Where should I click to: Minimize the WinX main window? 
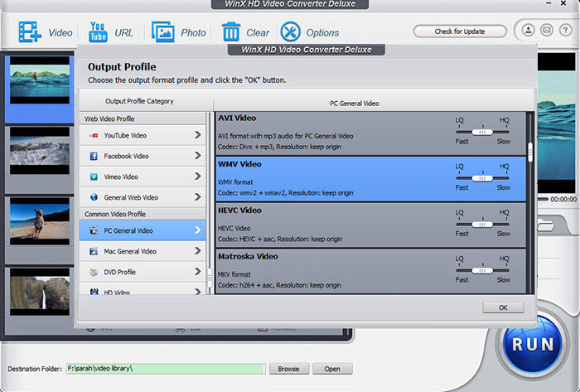tap(549, 3)
